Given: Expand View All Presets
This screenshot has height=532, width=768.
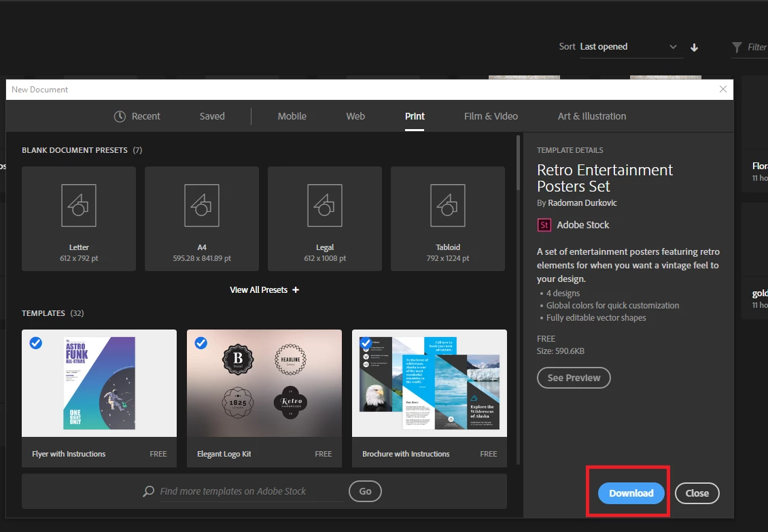Looking at the screenshot, I should tap(264, 290).
